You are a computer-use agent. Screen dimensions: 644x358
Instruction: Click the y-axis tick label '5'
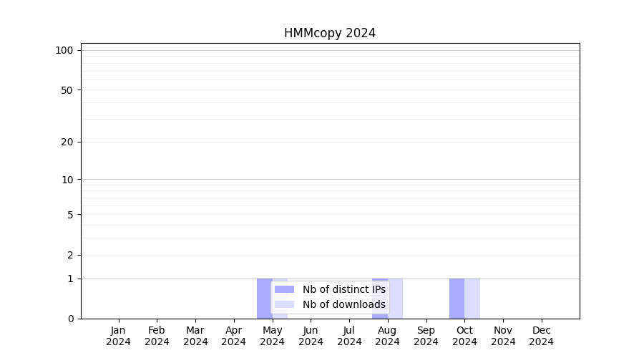click(70, 215)
